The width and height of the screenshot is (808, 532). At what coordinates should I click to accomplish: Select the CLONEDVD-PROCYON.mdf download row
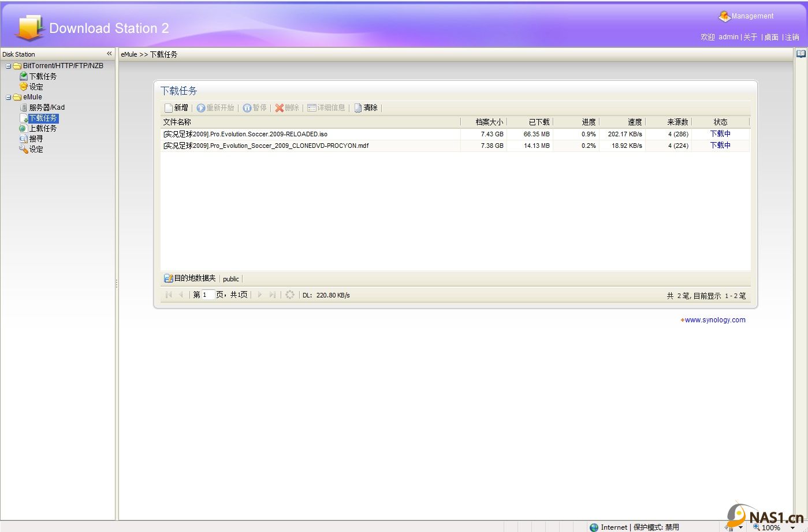click(455, 146)
